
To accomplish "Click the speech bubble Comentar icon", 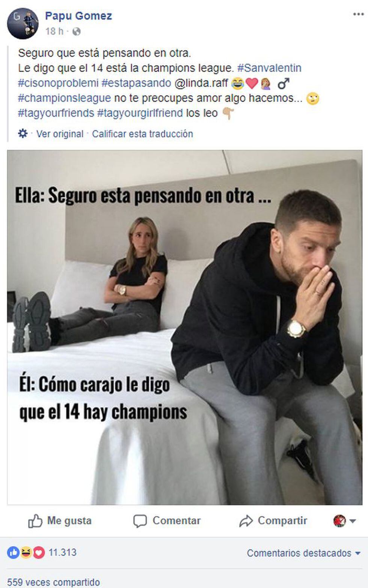I will tap(140, 521).
